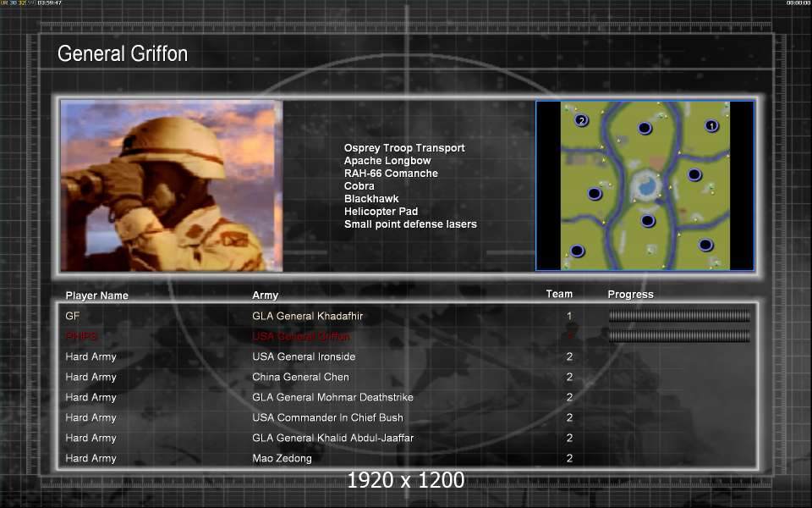Click the 00:00:00 timer readout

(798, 3)
